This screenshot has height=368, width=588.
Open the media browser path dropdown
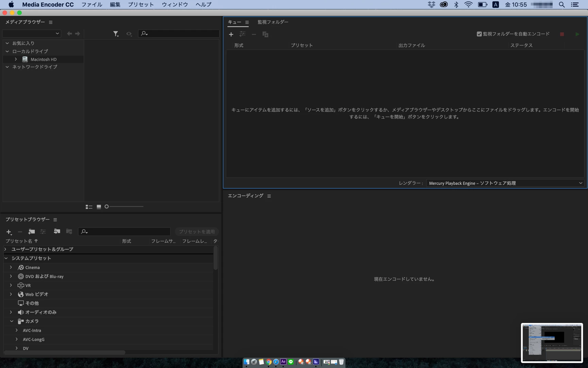click(x=31, y=33)
